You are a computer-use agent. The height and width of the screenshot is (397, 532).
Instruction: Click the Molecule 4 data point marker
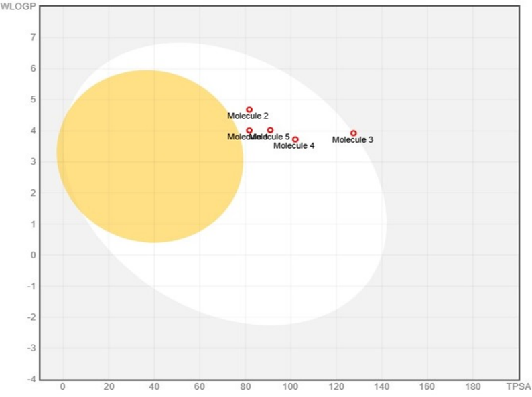295,139
